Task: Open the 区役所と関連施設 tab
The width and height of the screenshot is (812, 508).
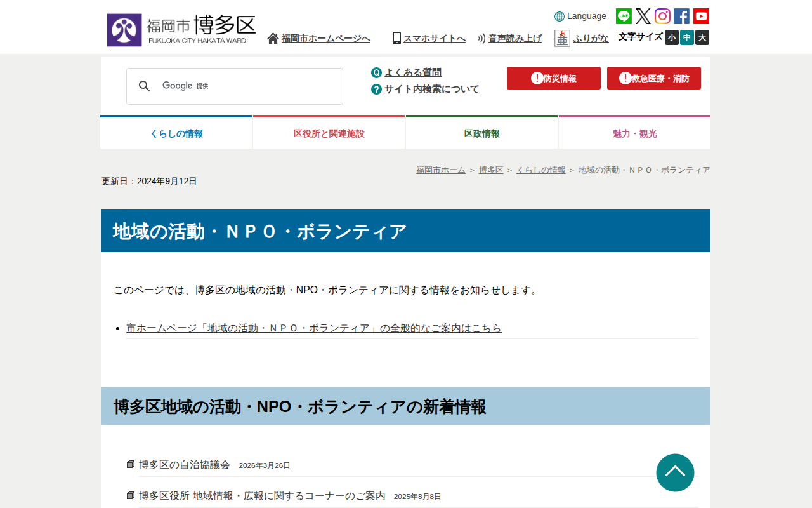Action: pyautogui.click(x=329, y=133)
